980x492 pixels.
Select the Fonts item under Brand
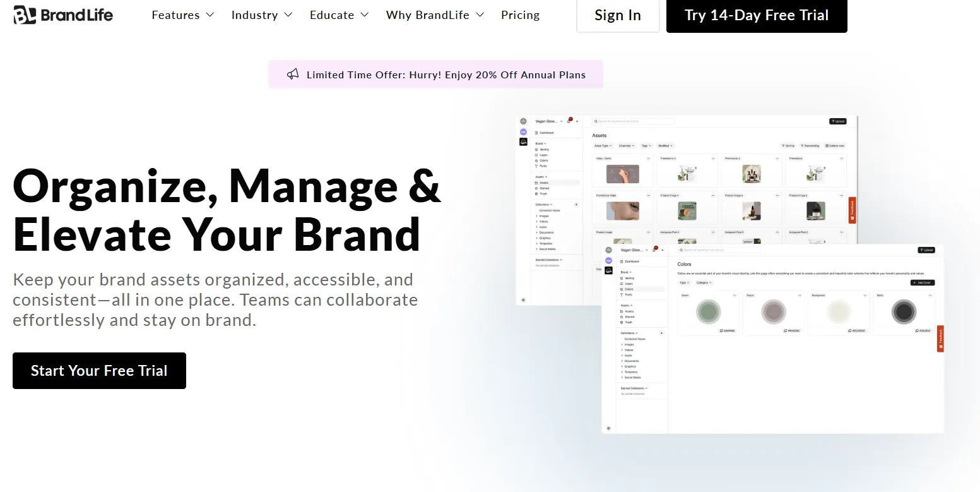[x=543, y=165]
